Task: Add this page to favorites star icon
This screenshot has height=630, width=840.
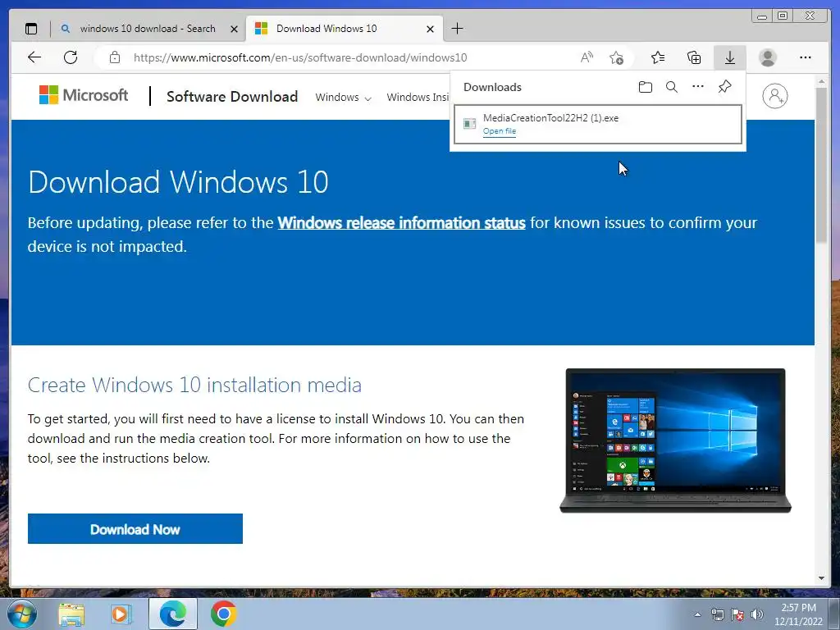Action: coord(616,57)
